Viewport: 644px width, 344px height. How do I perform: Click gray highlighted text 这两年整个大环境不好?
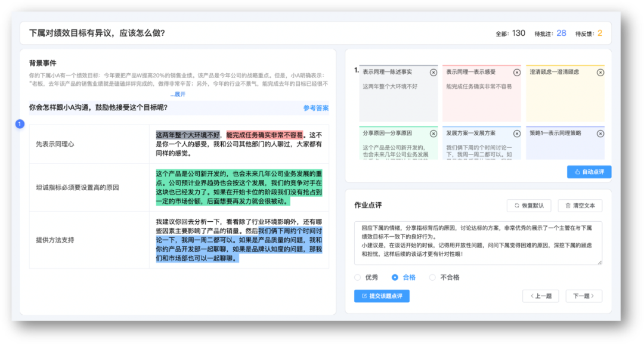click(188, 135)
